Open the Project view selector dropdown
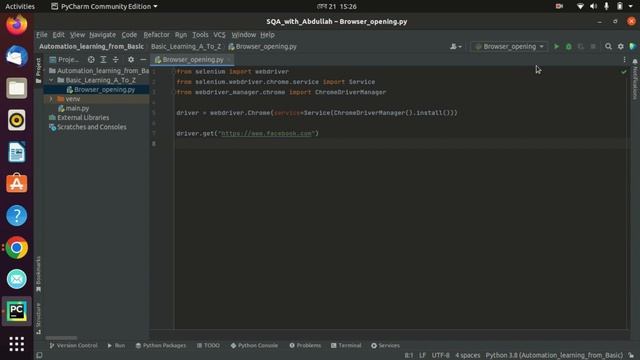 (64, 60)
